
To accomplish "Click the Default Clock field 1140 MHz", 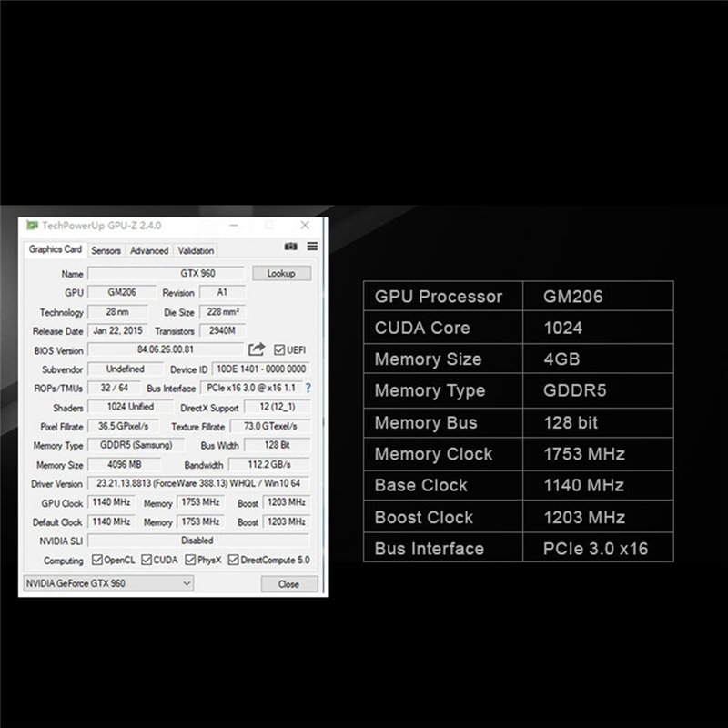I will click(x=111, y=521).
